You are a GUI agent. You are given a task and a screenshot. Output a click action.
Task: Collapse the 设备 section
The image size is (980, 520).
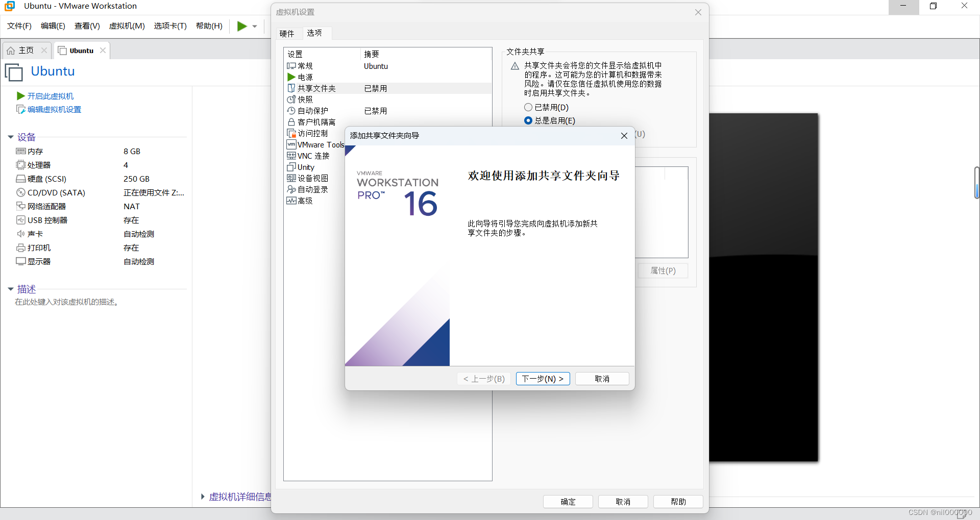(10, 137)
